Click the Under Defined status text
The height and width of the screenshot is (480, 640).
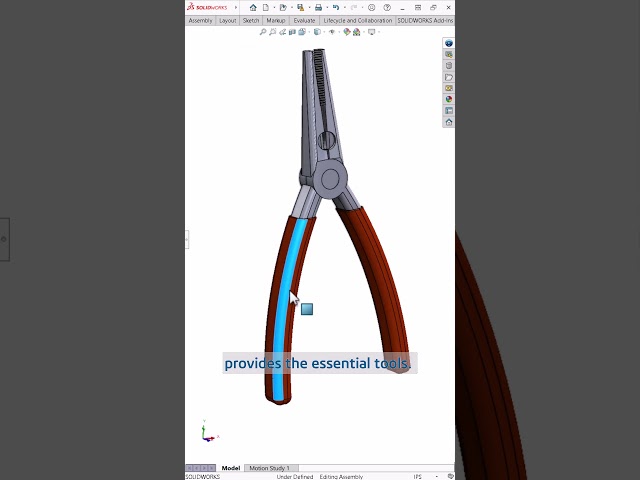(295, 477)
